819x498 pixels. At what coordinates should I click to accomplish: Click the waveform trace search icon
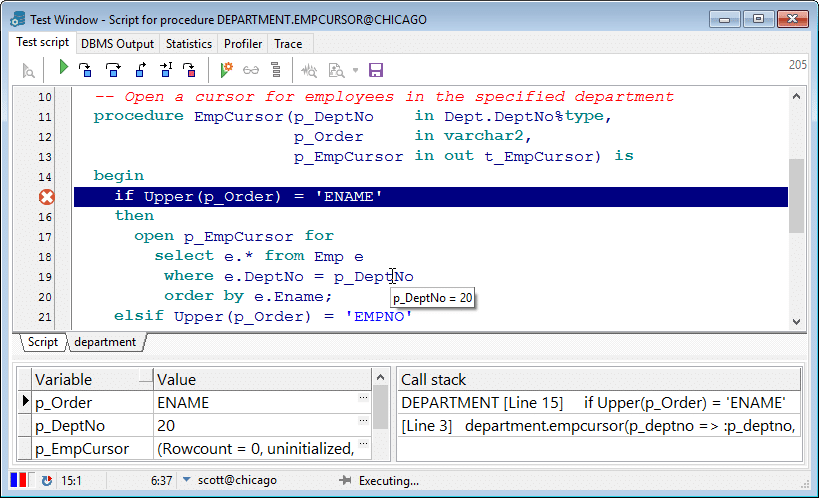309,70
